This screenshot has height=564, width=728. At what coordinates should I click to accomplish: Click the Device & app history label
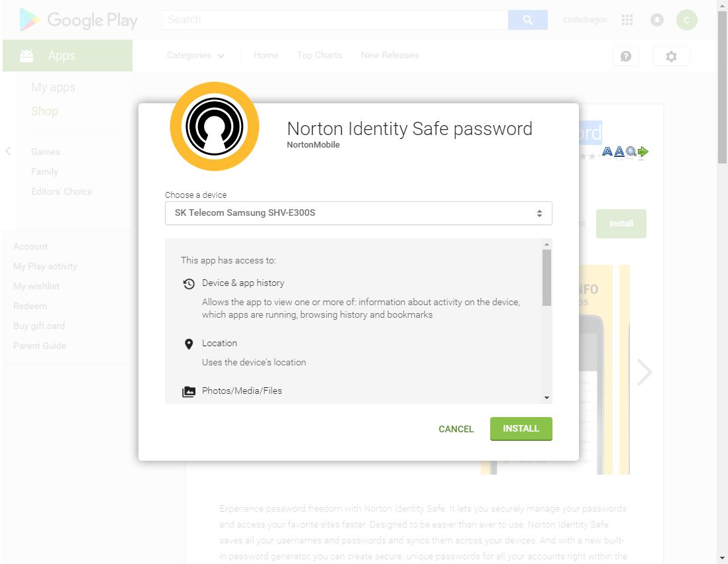point(243,283)
